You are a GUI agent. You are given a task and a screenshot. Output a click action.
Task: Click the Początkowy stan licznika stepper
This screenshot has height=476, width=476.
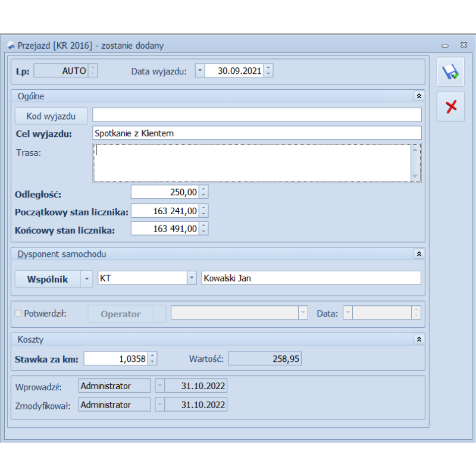pyautogui.click(x=203, y=211)
